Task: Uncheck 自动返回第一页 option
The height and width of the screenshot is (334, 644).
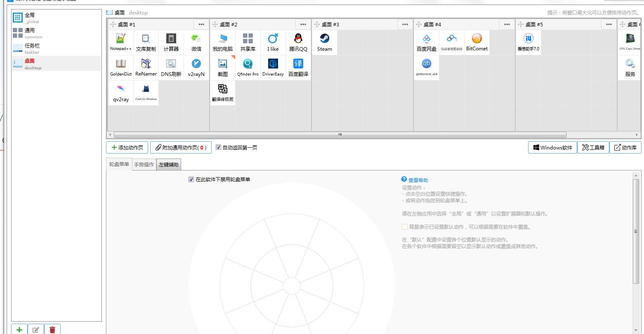Action: pyautogui.click(x=219, y=147)
